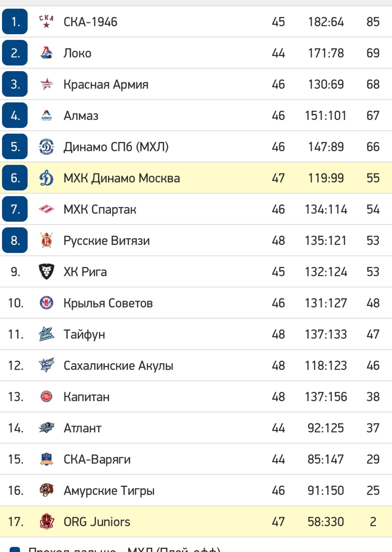The height and width of the screenshot is (552, 392).
Task: Open the Тайфун team link
Action: 84,334
